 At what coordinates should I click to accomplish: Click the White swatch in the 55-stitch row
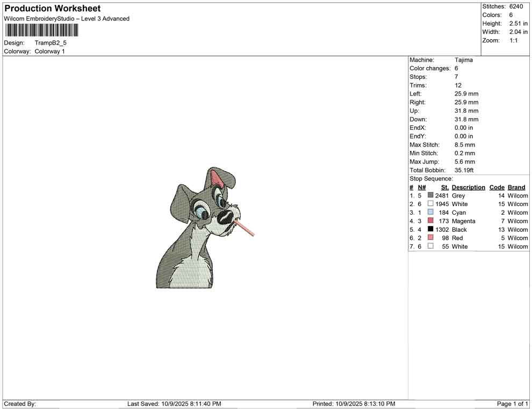(x=430, y=246)
